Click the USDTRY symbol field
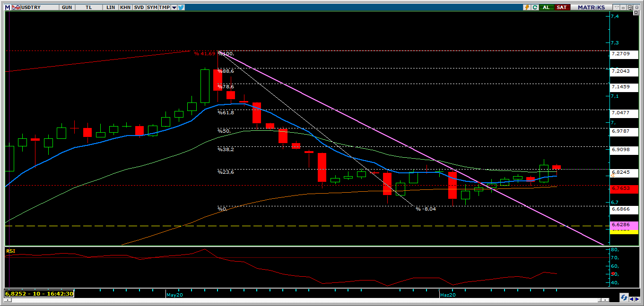644x306 pixels. click(x=40, y=8)
